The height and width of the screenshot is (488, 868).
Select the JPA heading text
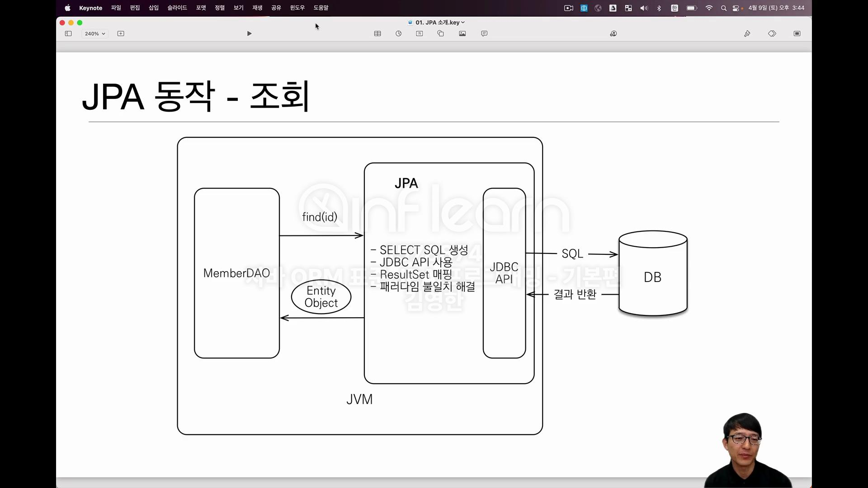406,183
